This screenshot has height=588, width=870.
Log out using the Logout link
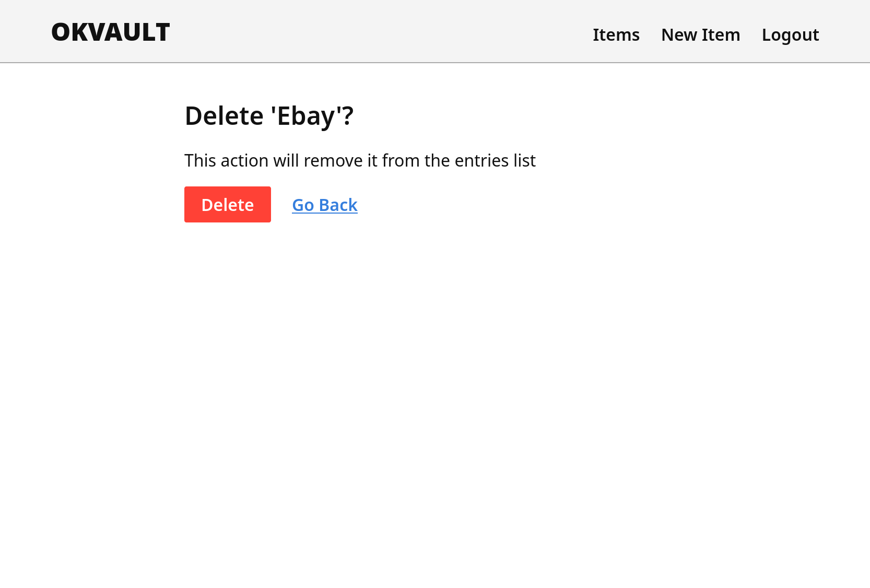790,34
